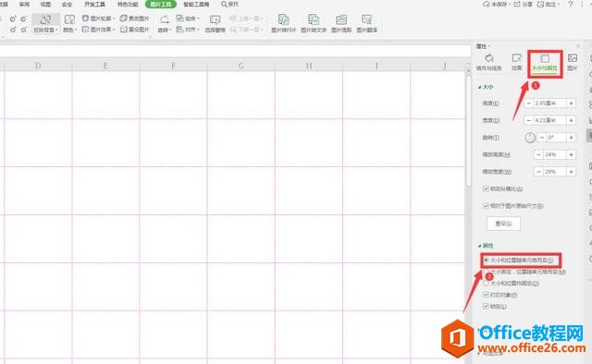This screenshot has width=592, height=364.
Task: Click the 对齐 align icon
Action: [180, 29]
